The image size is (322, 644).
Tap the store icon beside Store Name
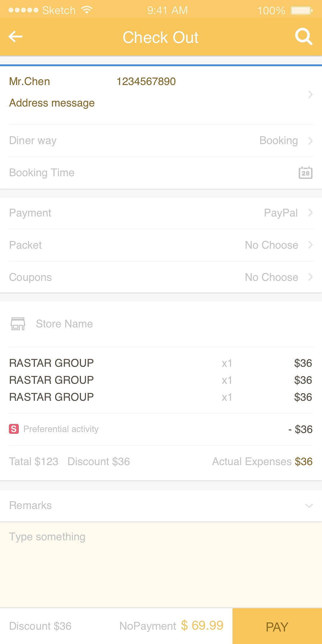click(x=18, y=324)
